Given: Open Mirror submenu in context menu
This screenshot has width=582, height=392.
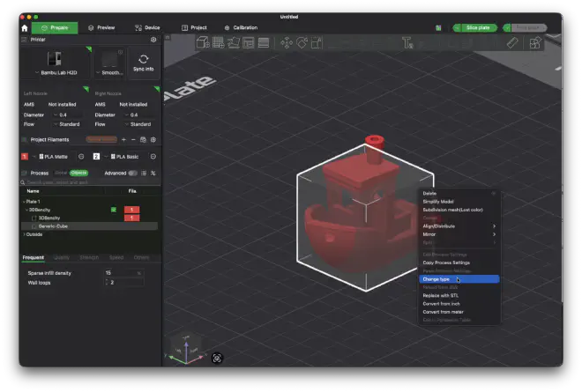Looking at the screenshot, I should [459, 234].
